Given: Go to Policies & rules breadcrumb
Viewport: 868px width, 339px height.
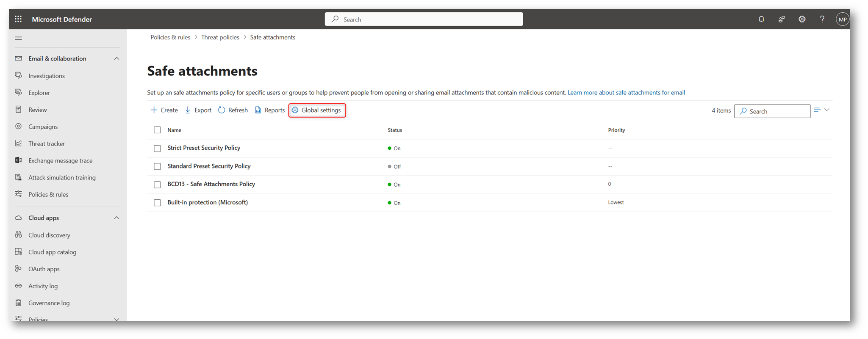Looking at the screenshot, I should pos(170,37).
